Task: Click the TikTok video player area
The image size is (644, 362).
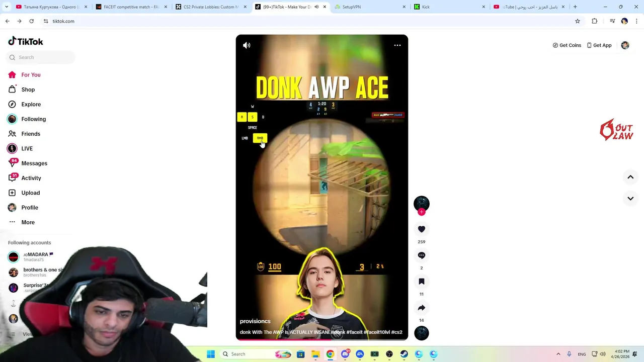Action: [322, 187]
